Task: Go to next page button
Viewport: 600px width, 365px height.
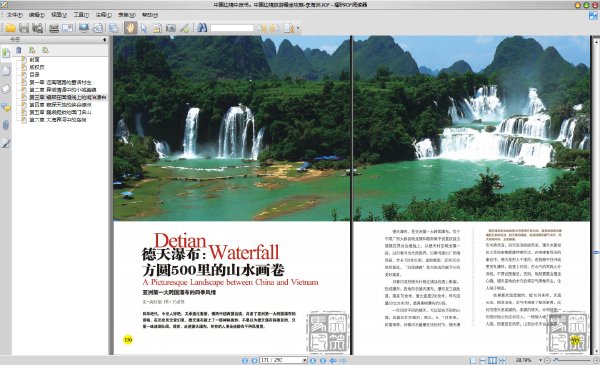Action: [313, 360]
